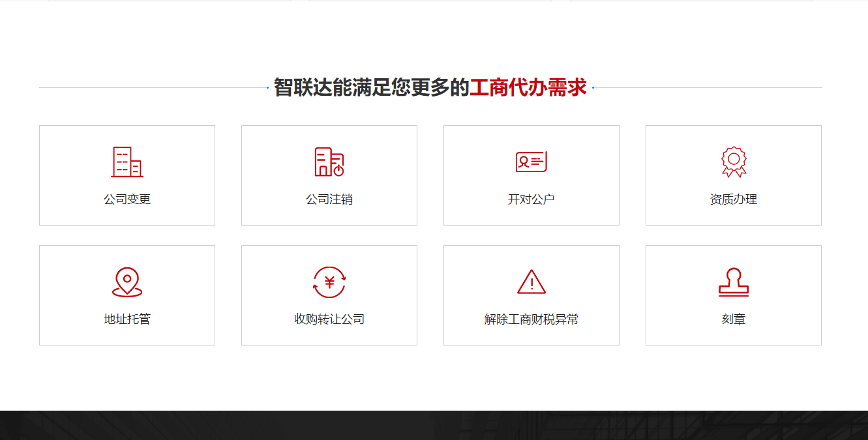Viewport: 868px width, 440px height.
Task: Click the stamp icon for 刻章
Action: pyautogui.click(x=734, y=282)
